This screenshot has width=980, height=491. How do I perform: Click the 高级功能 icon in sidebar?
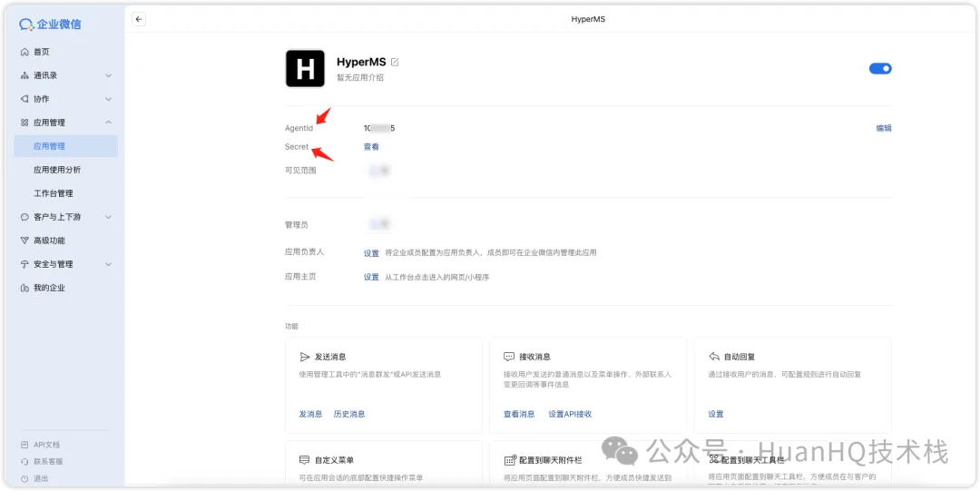[24, 241]
